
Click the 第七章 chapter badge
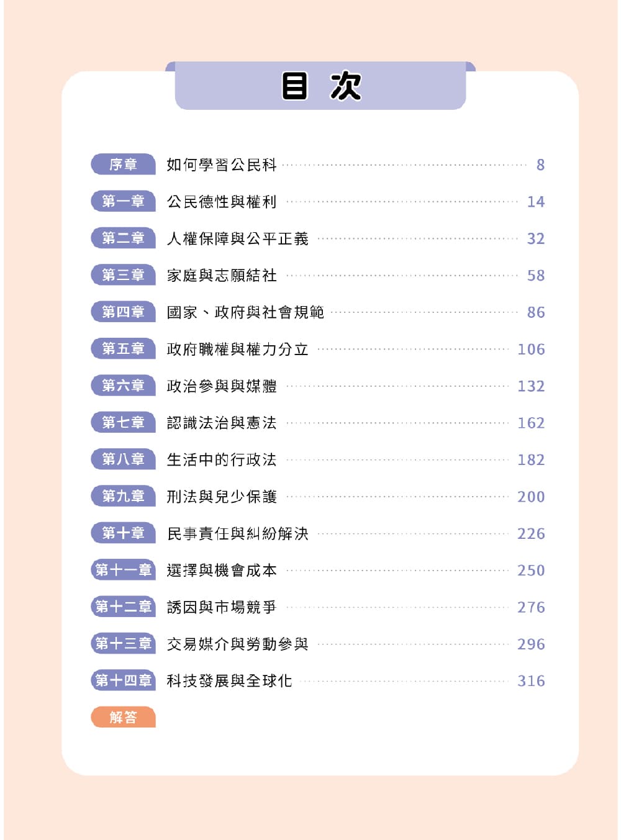coord(123,423)
